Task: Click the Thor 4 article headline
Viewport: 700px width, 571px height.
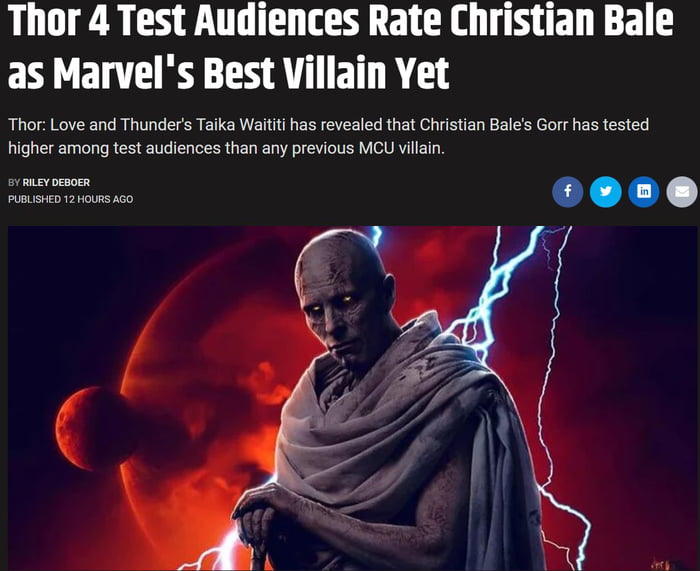Action: coord(341,46)
